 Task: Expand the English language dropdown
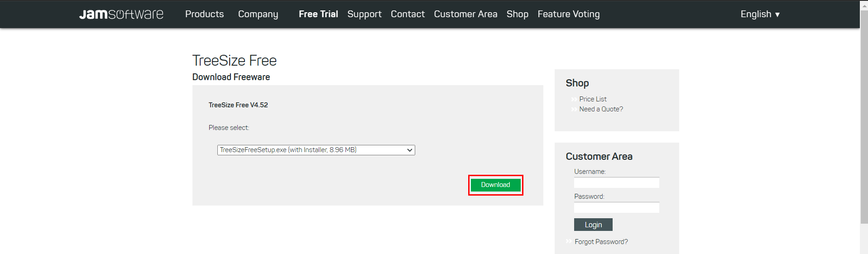pyautogui.click(x=760, y=14)
